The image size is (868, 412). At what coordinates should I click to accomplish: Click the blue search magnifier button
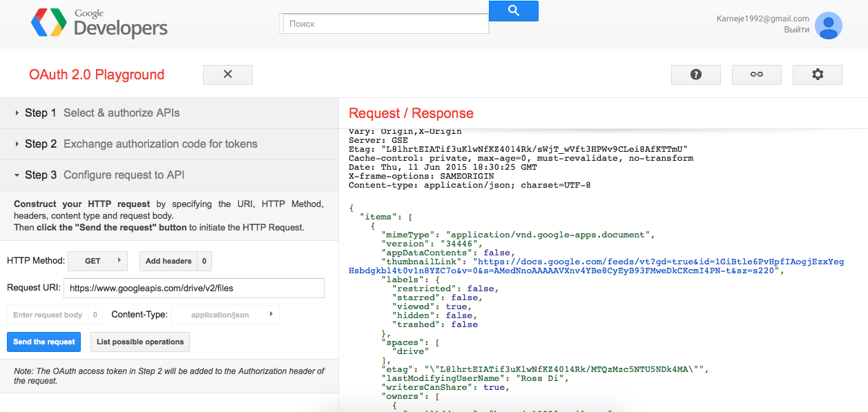pyautogui.click(x=513, y=10)
